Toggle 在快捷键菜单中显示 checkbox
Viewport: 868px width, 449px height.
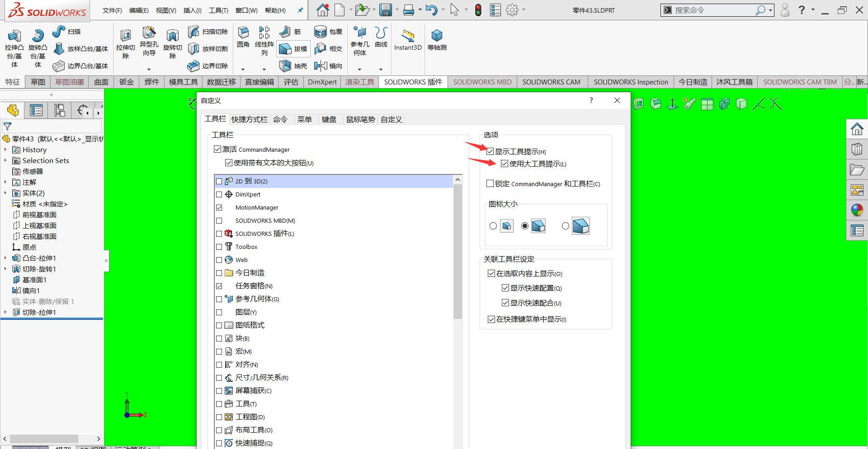(x=491, y=319)
